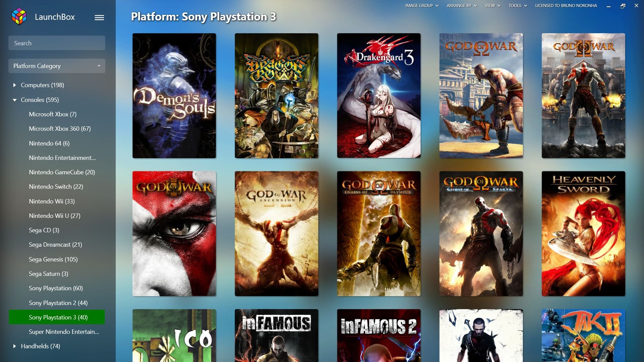Screen dimensions: 644x362
Task: Select the Demon's Souls cover
Action: [x=174, y=96]
